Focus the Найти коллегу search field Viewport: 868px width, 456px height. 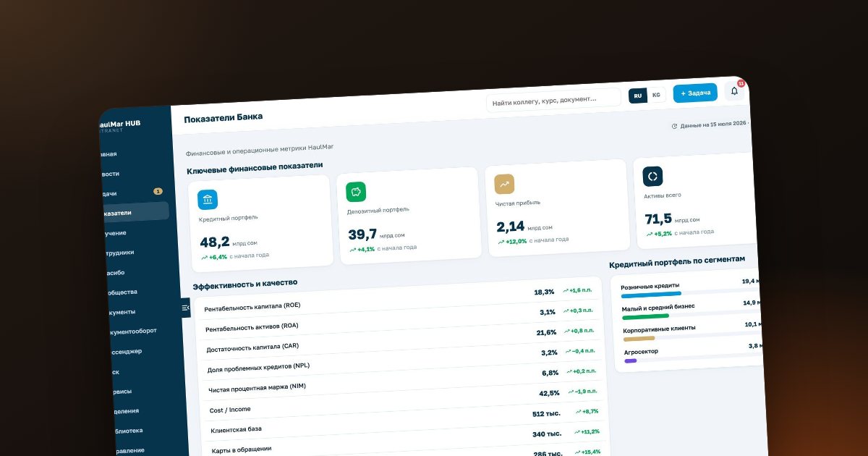coord(553,99)
